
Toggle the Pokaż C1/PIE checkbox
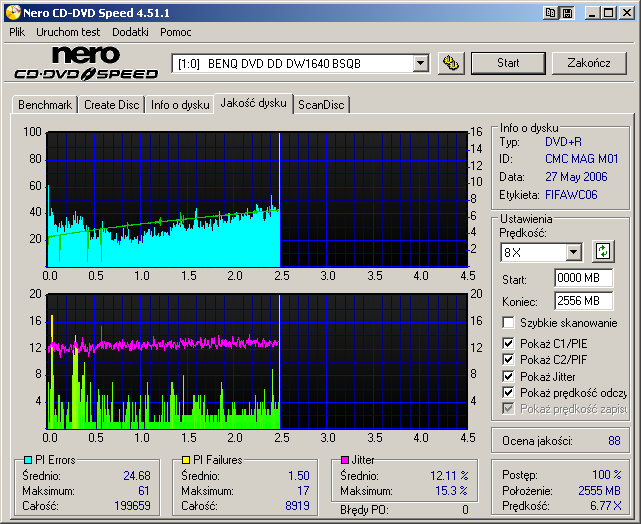click(508, 343)
